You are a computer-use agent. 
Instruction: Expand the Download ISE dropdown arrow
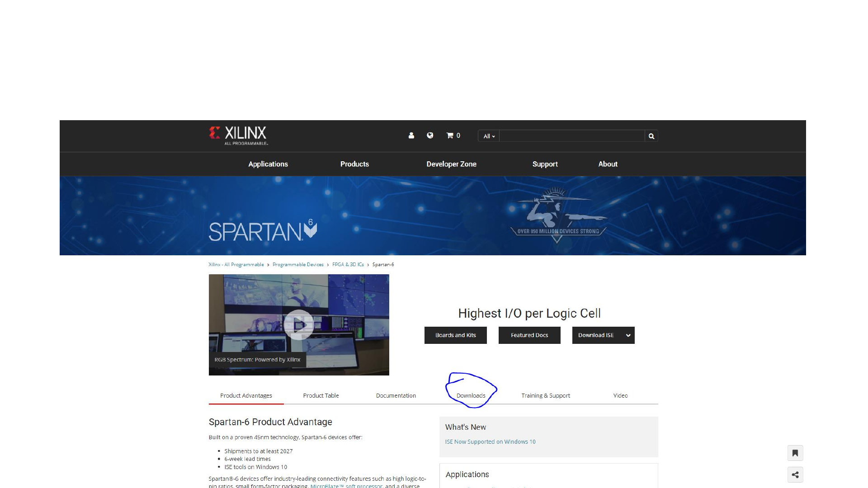pyautogui.click(x=628, y=335)
